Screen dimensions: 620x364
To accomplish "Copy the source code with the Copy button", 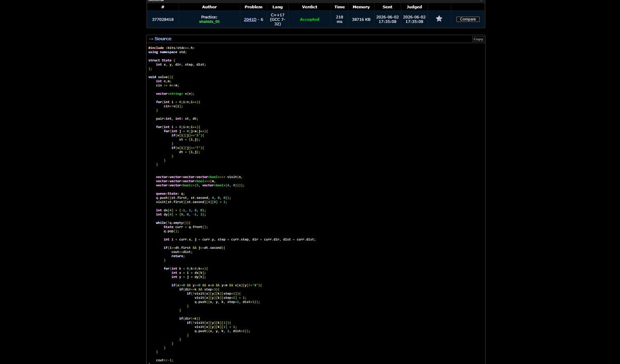I will click(x=478, y=39).
